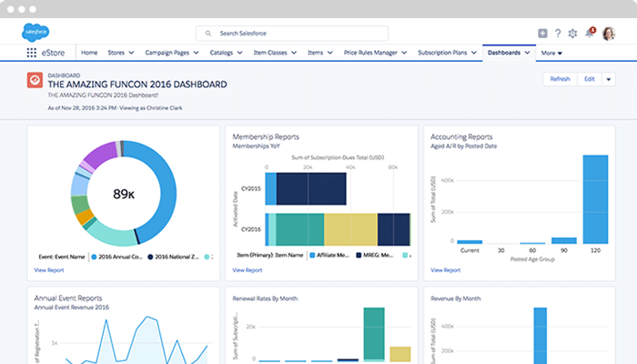
Task: Click the eStore app name
Action: point(53,53)
